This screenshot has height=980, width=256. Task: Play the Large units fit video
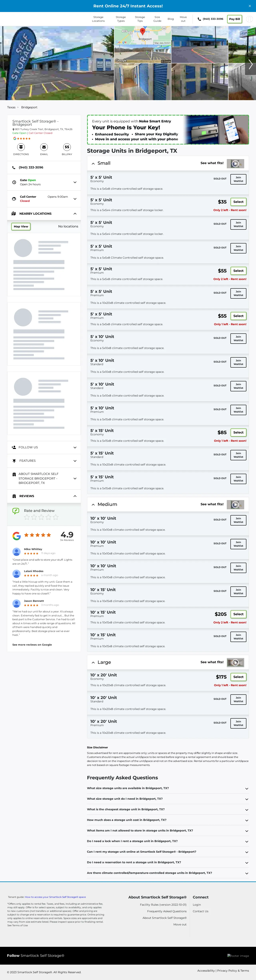[x=235, y=662]
